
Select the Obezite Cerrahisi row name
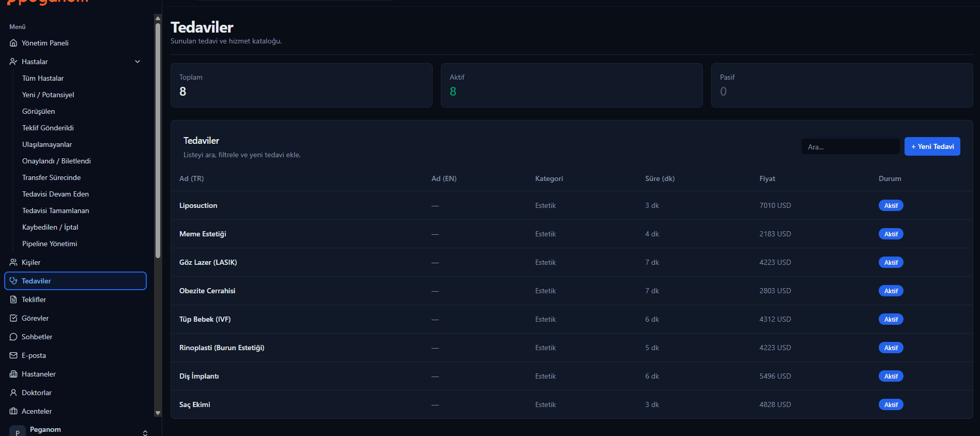pyautogui.click(x=207, y=291)
